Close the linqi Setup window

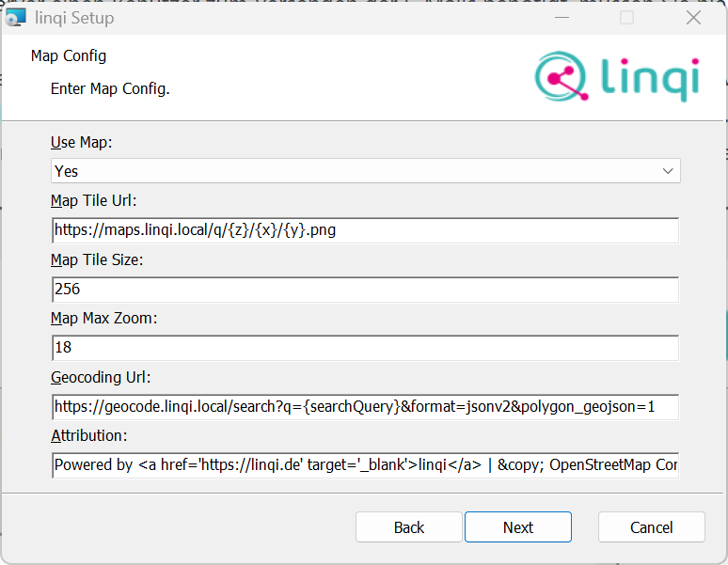point(693,17)
